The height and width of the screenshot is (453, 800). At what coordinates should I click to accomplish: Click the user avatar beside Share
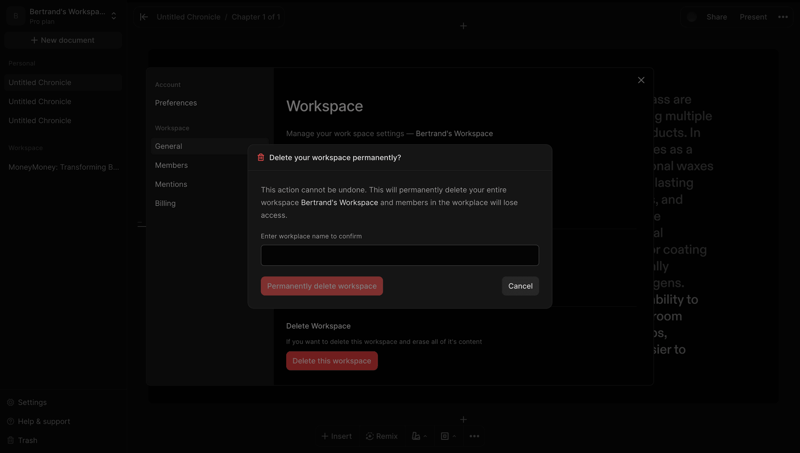(x=691, y=17)
